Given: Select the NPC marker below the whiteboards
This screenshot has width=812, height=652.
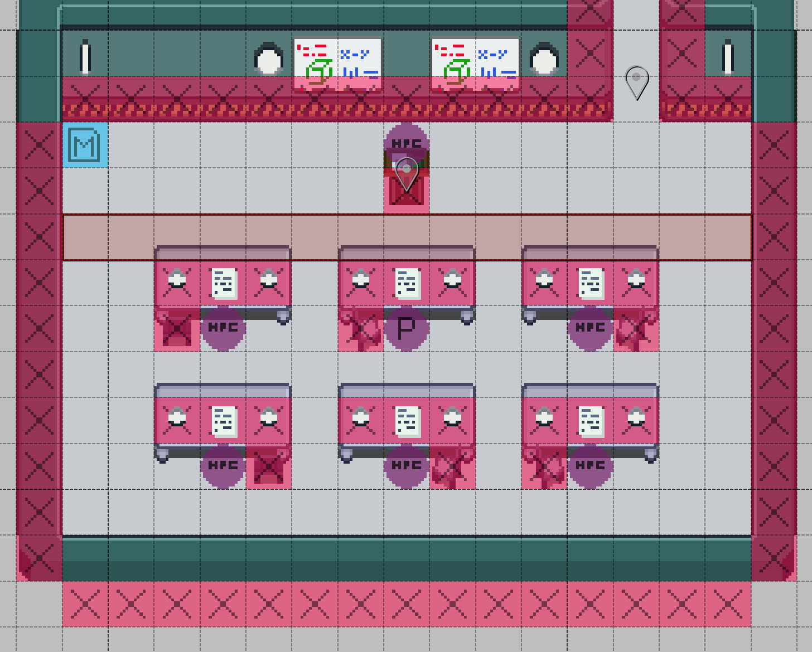Looking at the screenshot, I should (407, 144).
